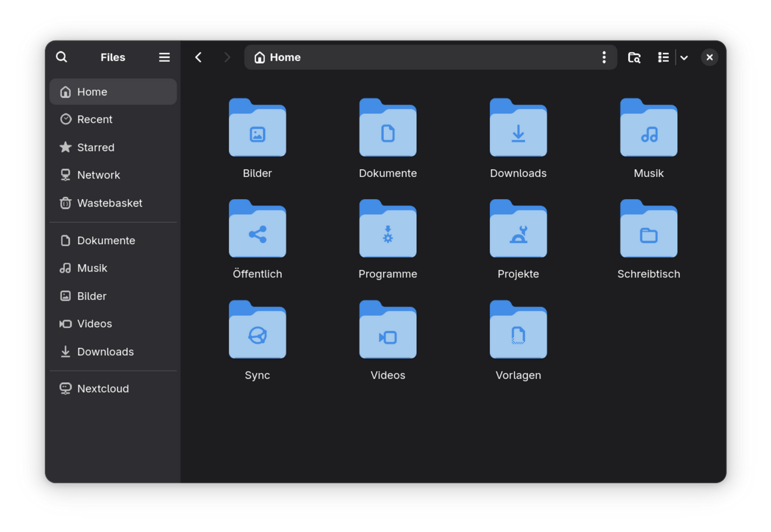Screen dimensions: 771x532
Task: Open the Nextcloud sidebar location
Action: pos(102,389)
